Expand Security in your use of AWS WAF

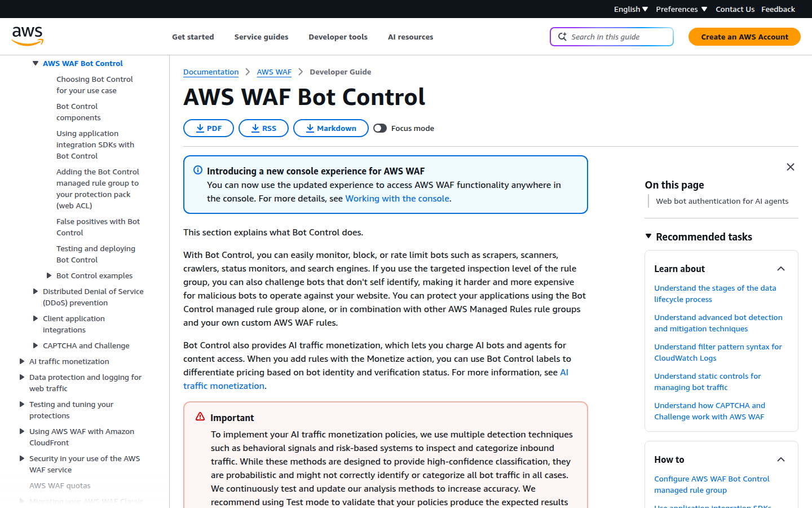22,458
